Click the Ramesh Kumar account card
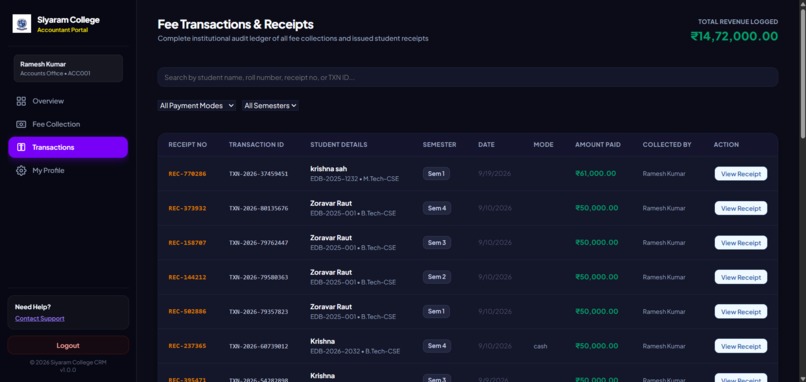Image resolution: width=806 pixels, height=382 pixels. coord(68,68)
